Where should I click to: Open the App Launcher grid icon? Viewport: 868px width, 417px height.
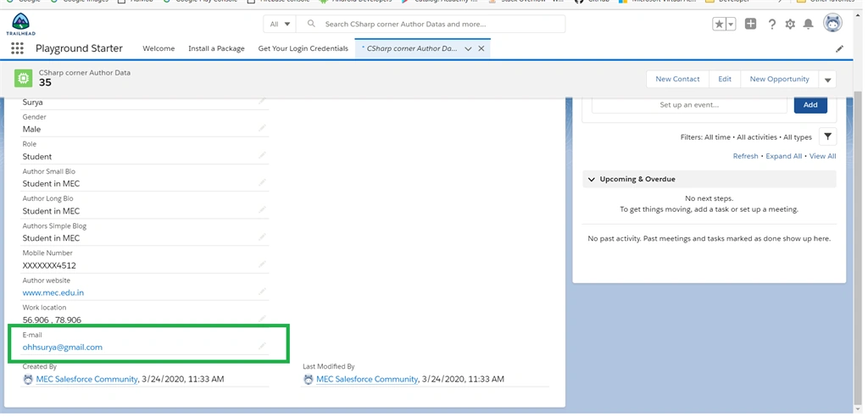[x=17, y=48]
